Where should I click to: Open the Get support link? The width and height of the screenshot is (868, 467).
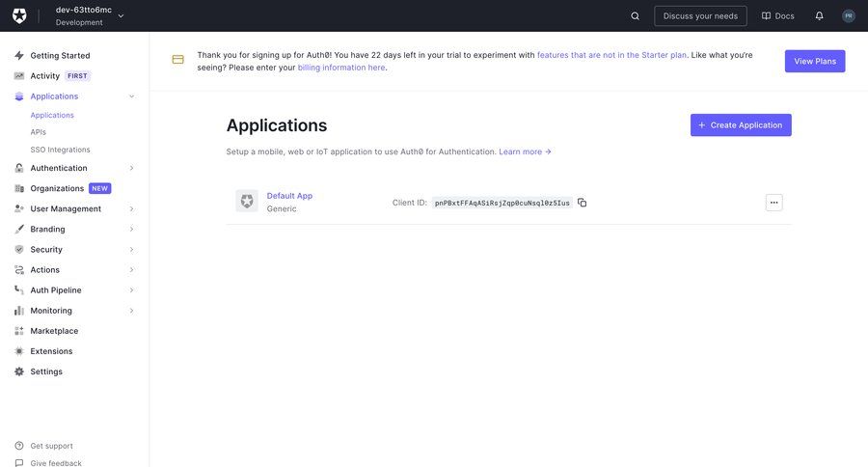tap(51, 446)
